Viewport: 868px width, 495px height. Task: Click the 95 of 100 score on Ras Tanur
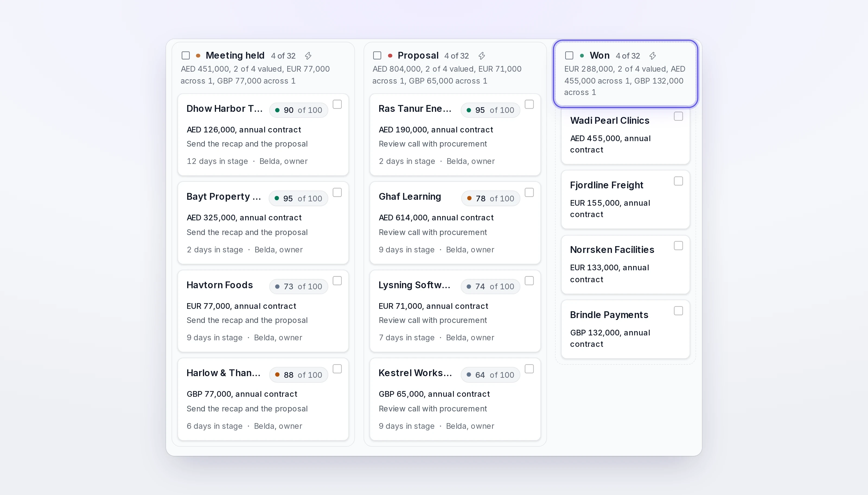point(490,110)
